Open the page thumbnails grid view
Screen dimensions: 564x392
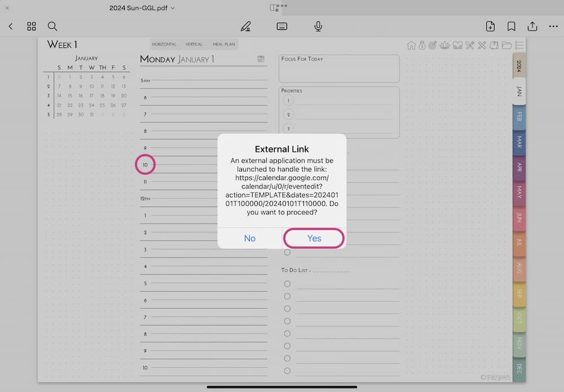32,27
